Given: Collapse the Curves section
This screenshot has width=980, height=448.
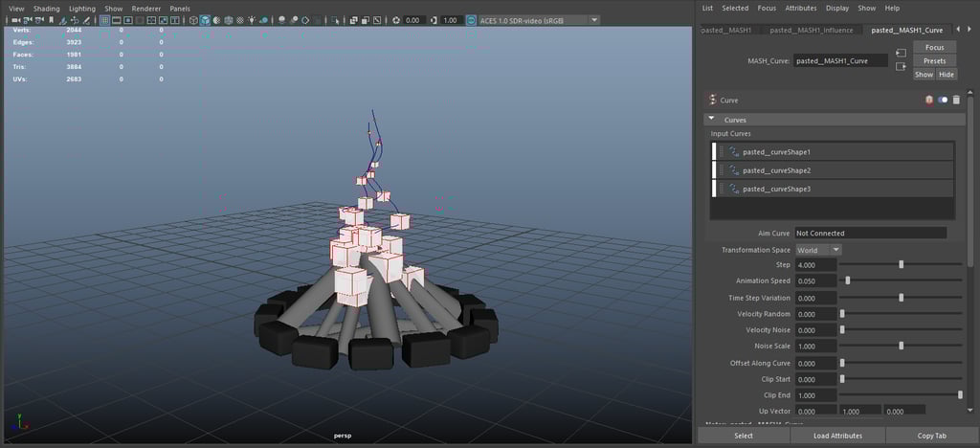Looking at the screenshot, I should [x=711, y=120].
